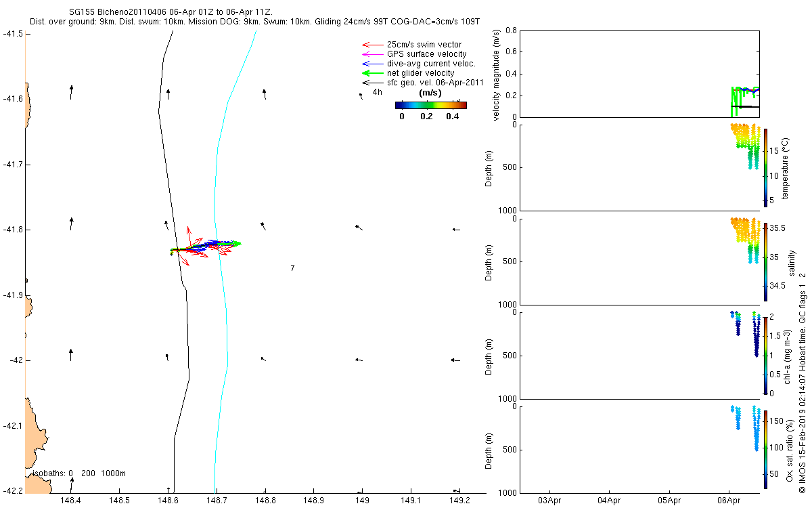
Task: Click the '03Apr' date tick label
Action: click(549, 501)
